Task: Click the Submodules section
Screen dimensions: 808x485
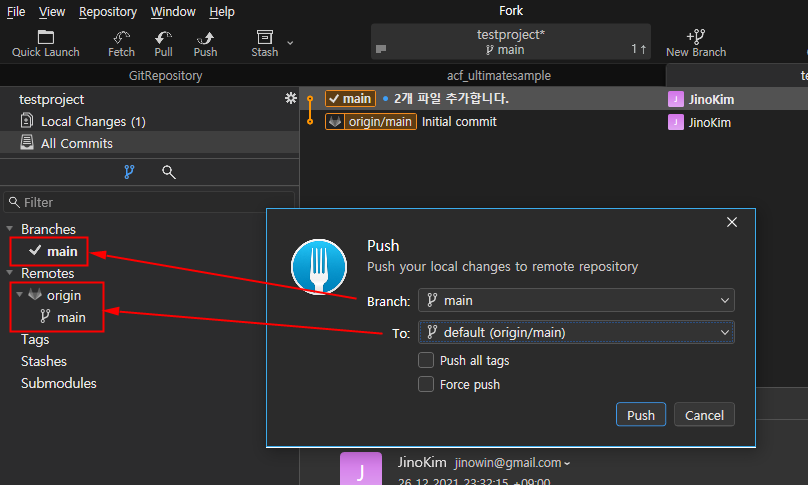Action: pyautogui.click(x=59, y=383)
